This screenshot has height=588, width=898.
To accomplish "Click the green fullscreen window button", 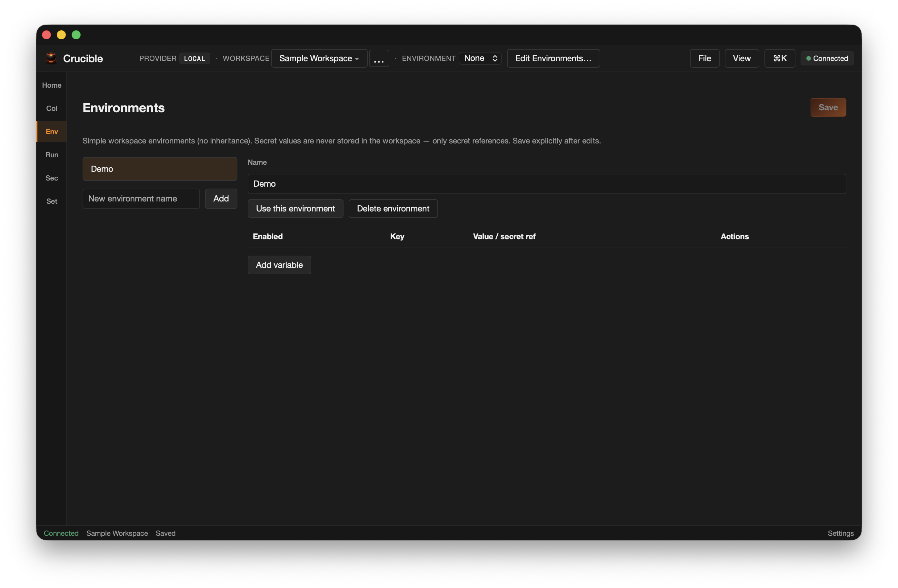I will (76, 35).
